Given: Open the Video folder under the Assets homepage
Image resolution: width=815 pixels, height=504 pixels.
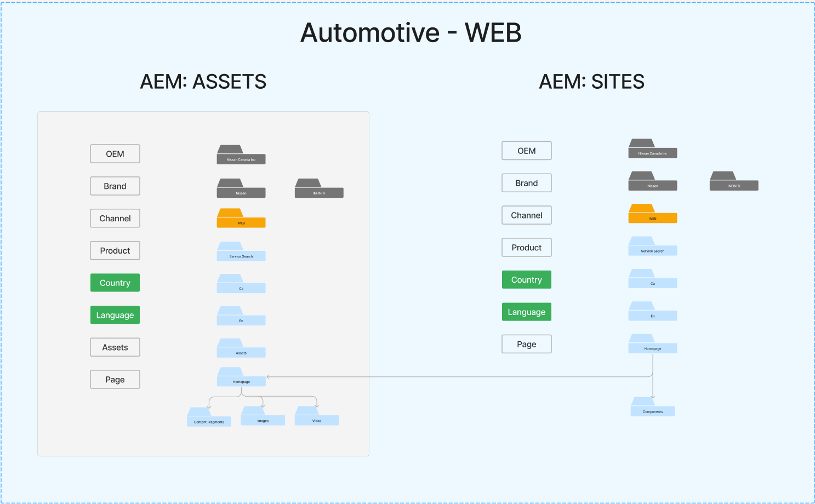Looking at the screenshot, I should coord(317,417).
